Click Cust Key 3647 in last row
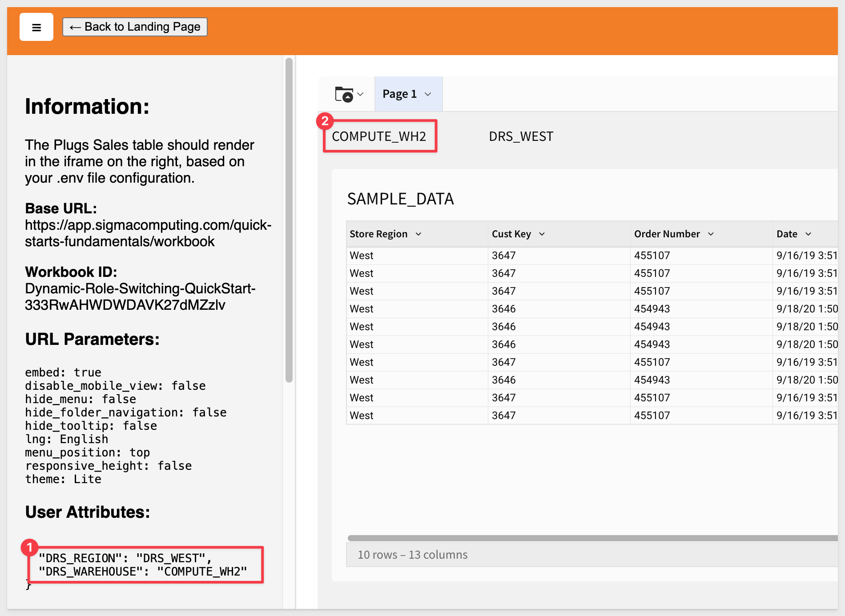This screenshot has width=845, height=616. (x=559, y=416)
